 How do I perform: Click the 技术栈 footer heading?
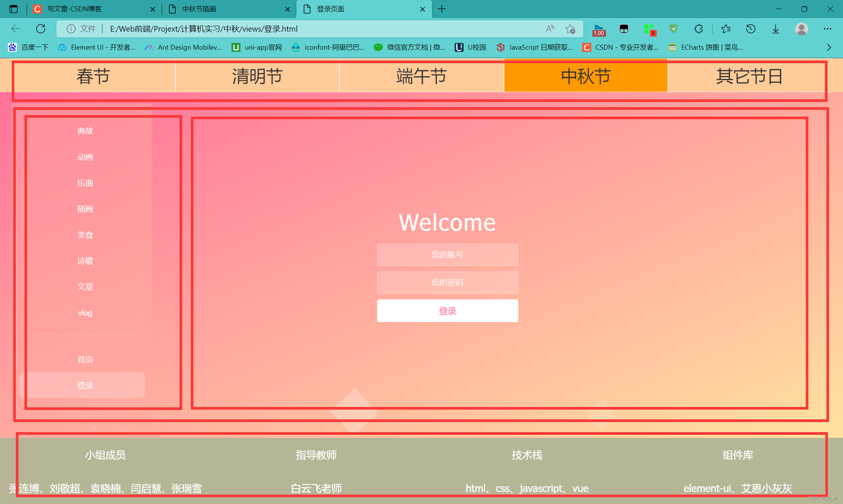click(527, 455)
